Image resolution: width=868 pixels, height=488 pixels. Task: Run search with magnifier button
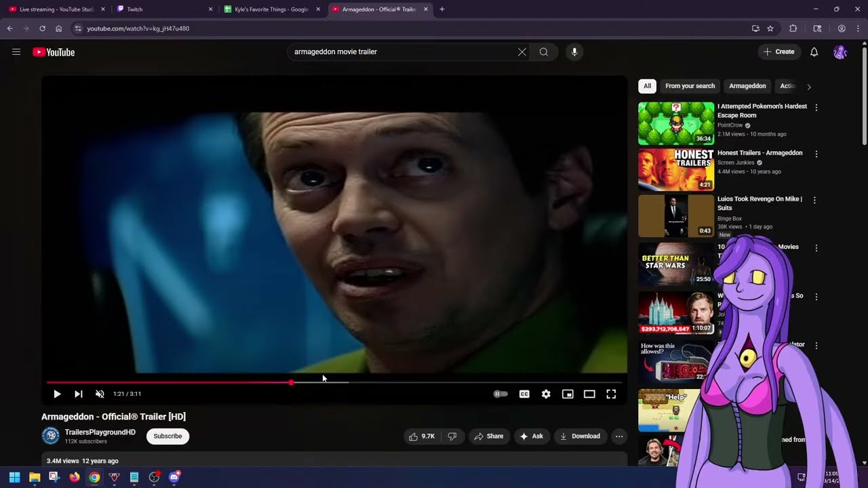pos(544,52)
